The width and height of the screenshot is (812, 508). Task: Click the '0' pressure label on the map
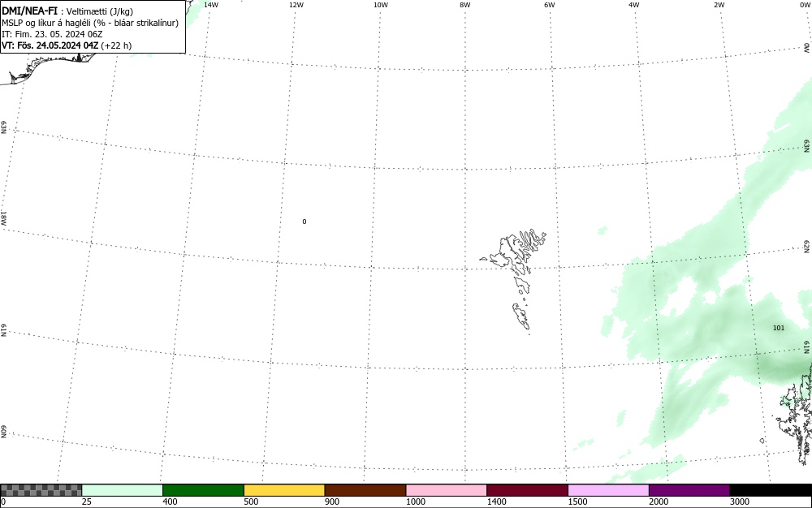[304, 222]
